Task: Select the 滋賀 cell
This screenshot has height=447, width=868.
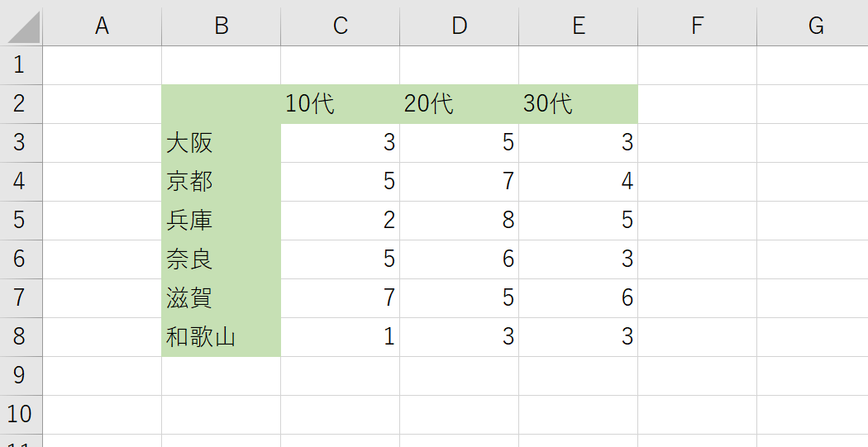Action: pos(222,298)
